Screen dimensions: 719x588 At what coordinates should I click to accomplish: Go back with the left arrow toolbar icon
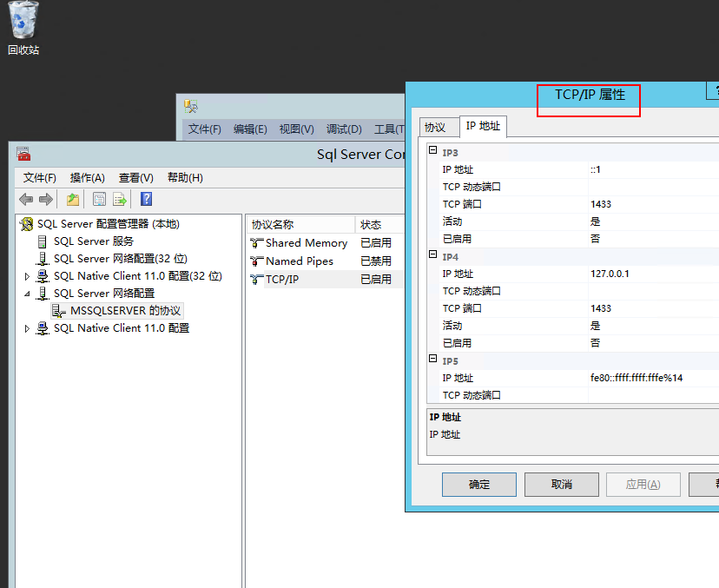tap(26, 199)
